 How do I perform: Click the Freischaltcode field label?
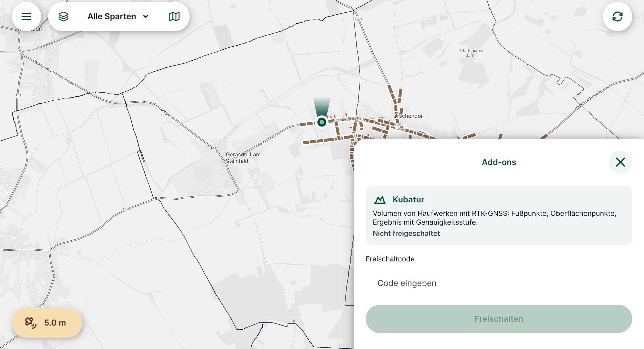click(390, 259)
